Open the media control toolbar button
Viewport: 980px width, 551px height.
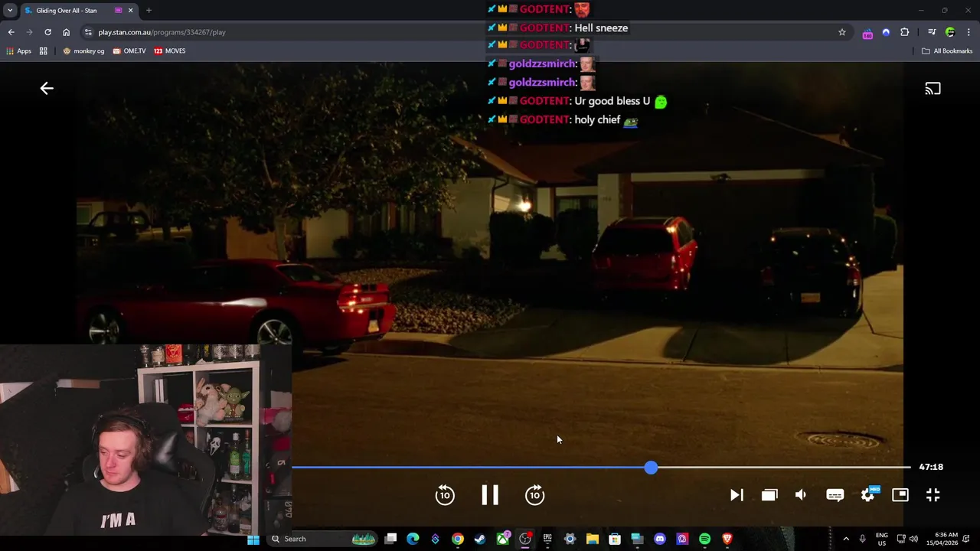click(x=932, y=32)
